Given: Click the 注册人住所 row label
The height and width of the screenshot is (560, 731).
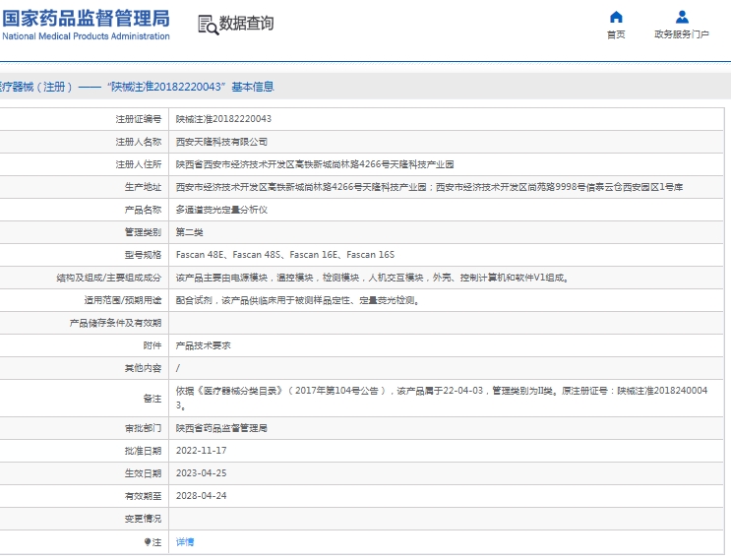Looking at the screenshot, I should pos(139,164).
